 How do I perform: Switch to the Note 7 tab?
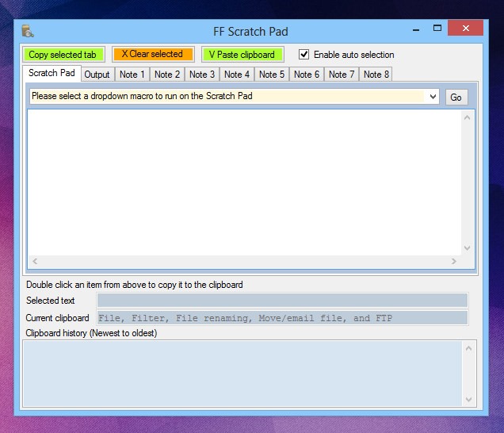tap(342, 75)
